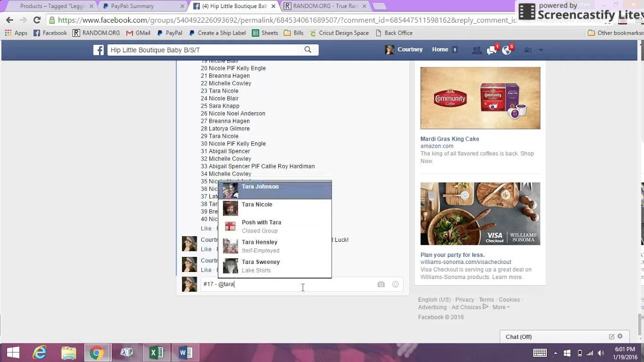Screen dimensions: 644x362
Task: Open the Other bookmarks folder
Action: coord(615,33)
